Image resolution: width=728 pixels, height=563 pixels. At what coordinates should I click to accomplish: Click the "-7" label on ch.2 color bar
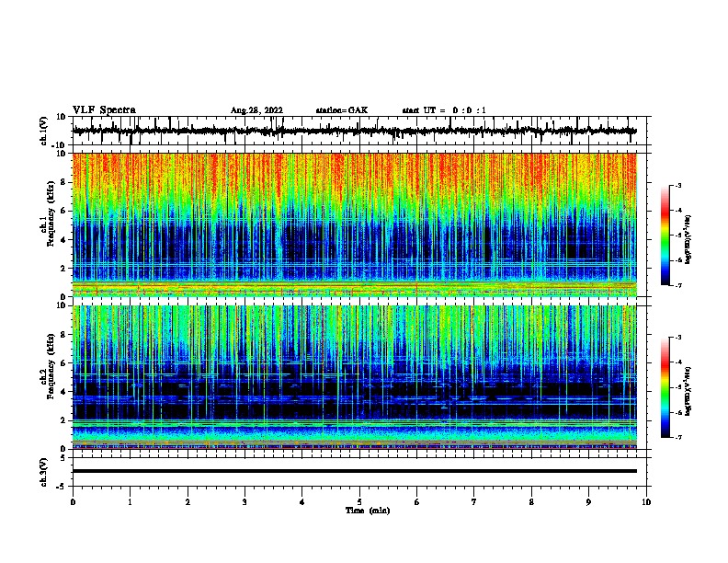[678, 438]
